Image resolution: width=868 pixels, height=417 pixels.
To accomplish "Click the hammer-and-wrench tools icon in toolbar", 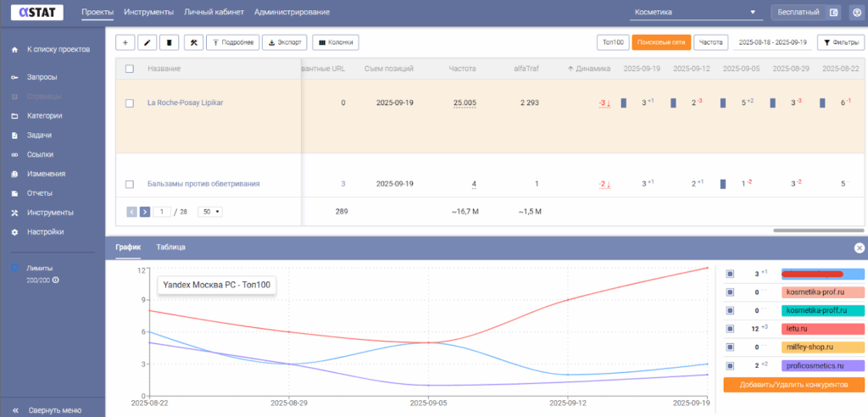I will [x=193, y=42].
